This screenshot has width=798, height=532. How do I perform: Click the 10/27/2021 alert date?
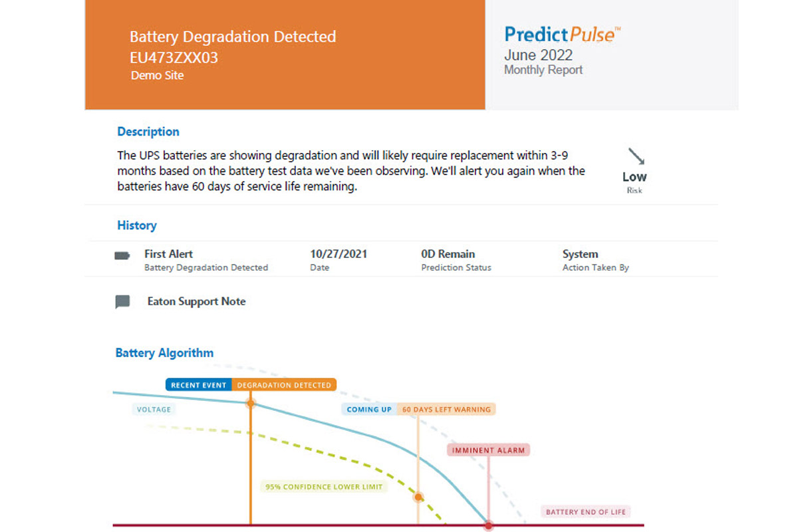pos(338,254)
